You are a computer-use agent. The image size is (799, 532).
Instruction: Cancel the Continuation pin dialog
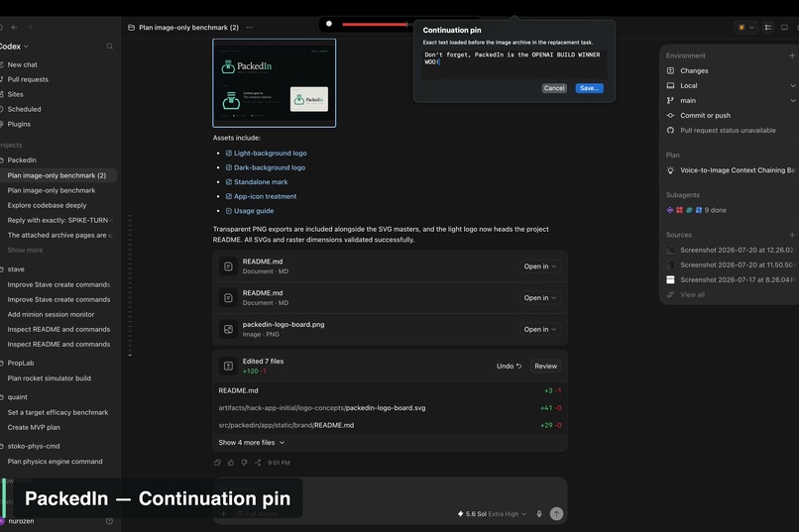click(554, 88)
